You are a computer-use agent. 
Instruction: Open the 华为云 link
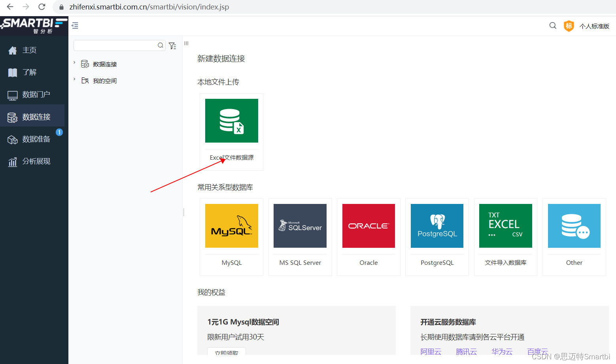502,351
